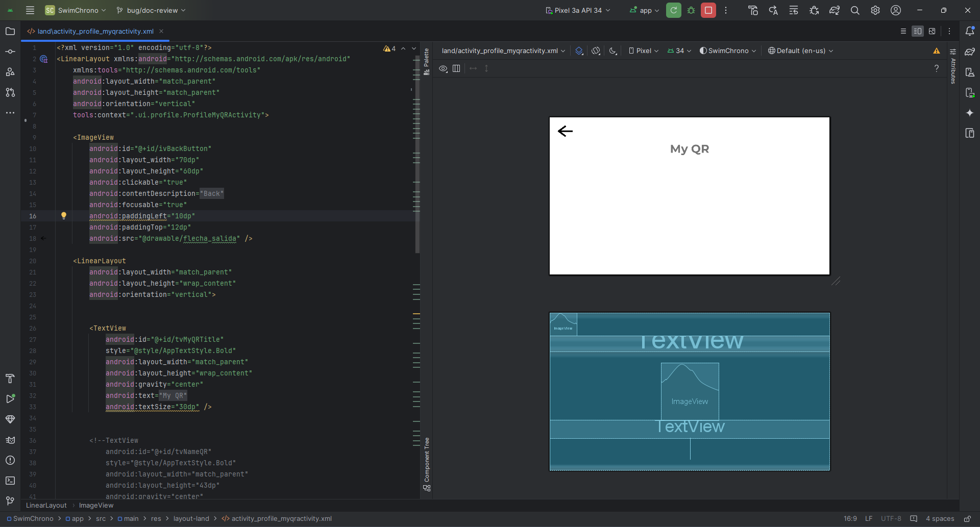Screen dimensions: 980x527
Task: Open the Build tool window hammer
Action: [10, 379]
